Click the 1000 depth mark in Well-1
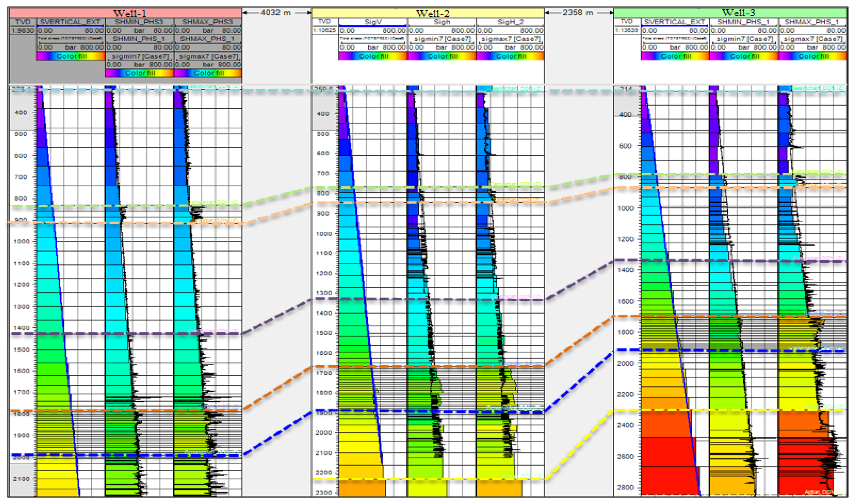856x504 pixels. point(22,242)
